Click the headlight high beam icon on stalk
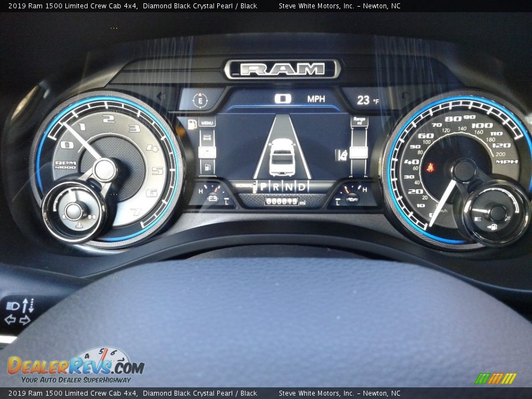 point(13,305)
